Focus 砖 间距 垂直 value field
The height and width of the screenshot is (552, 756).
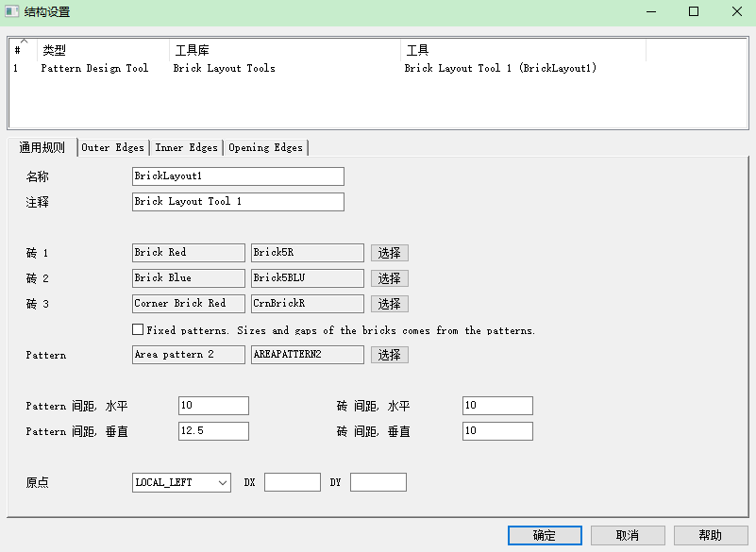[x=497, y=431]
